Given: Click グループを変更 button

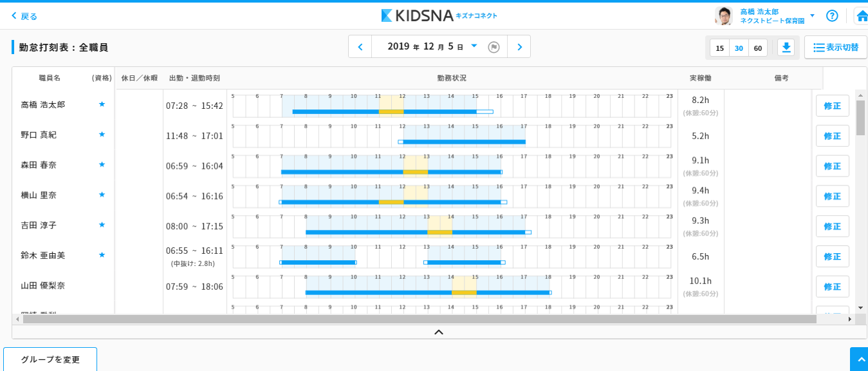Looking at the screenshot, I should click(50, 359).
